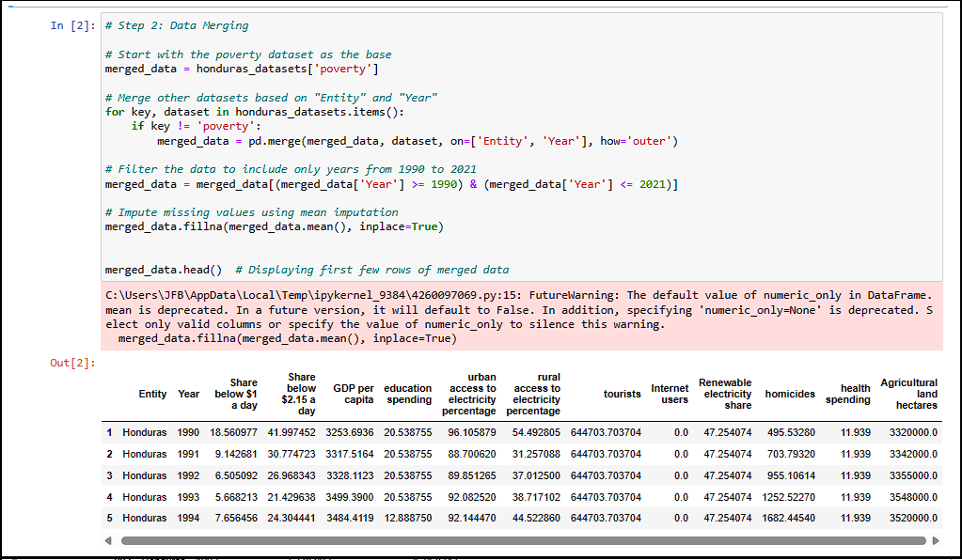
Task: Click the Agricultural land hectares header
Action: click(x=907, y=394)
